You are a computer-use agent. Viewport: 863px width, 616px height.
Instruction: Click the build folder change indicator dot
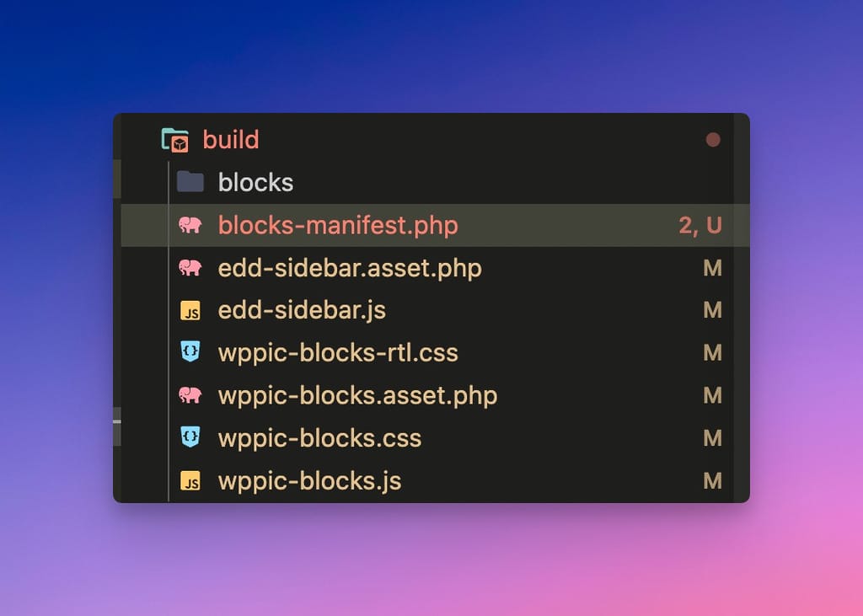(713, 140)
